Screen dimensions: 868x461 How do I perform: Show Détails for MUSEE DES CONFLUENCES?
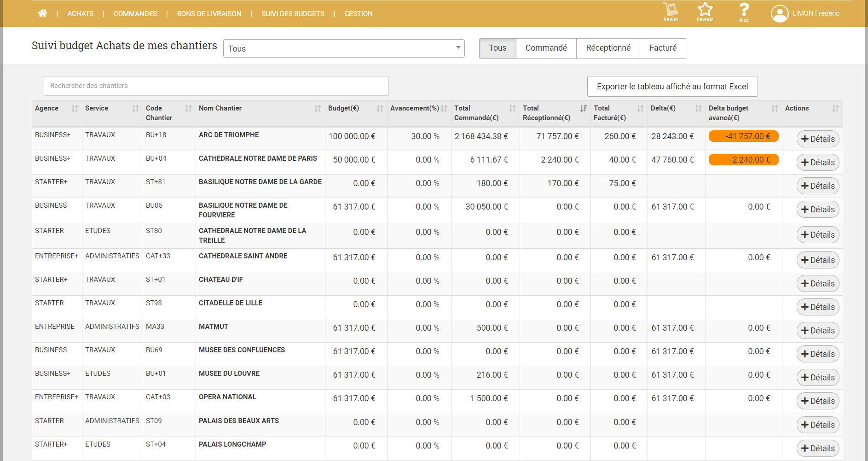click(818, 354)
